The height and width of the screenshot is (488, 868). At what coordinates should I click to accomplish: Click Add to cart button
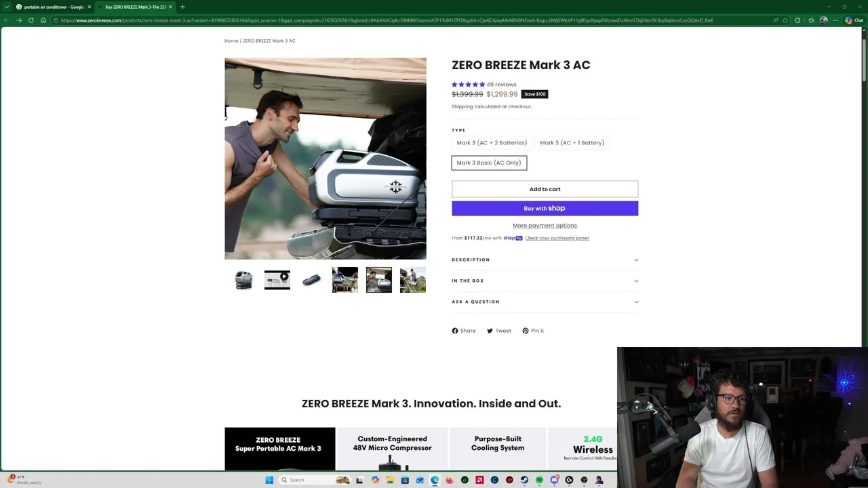point(545,189)
